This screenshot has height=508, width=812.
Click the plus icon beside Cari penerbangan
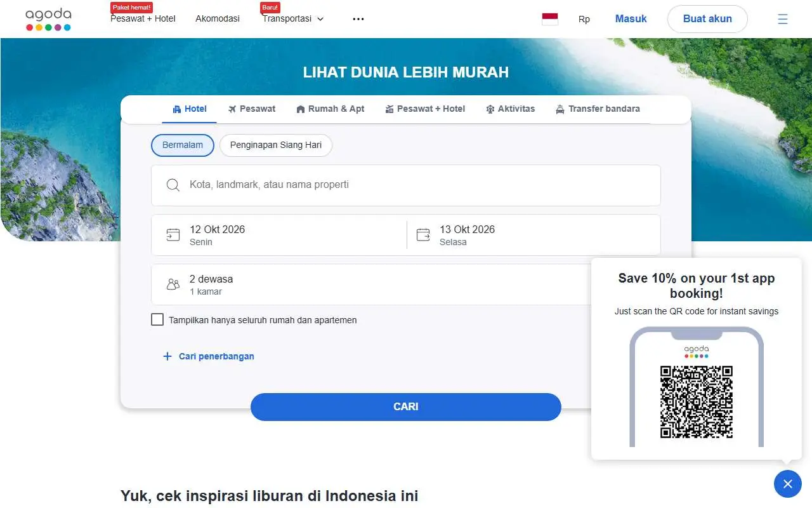click(167, 356)
